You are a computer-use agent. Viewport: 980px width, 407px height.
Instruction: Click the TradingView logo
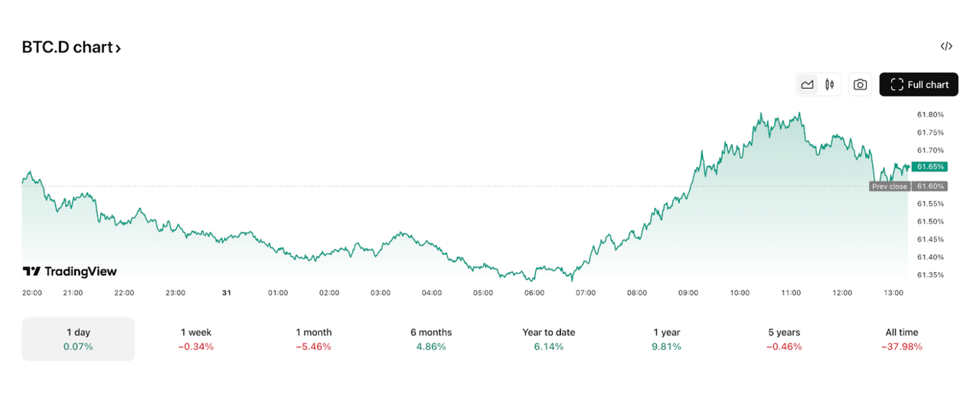[x=70, y=272]
